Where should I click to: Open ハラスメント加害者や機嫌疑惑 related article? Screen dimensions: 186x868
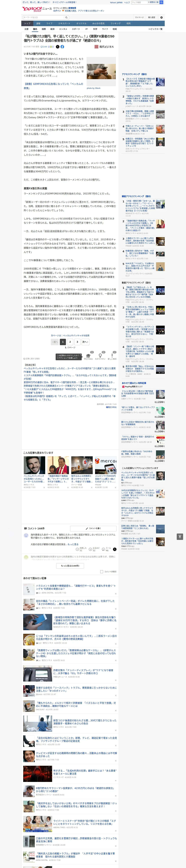click(76, 587)
